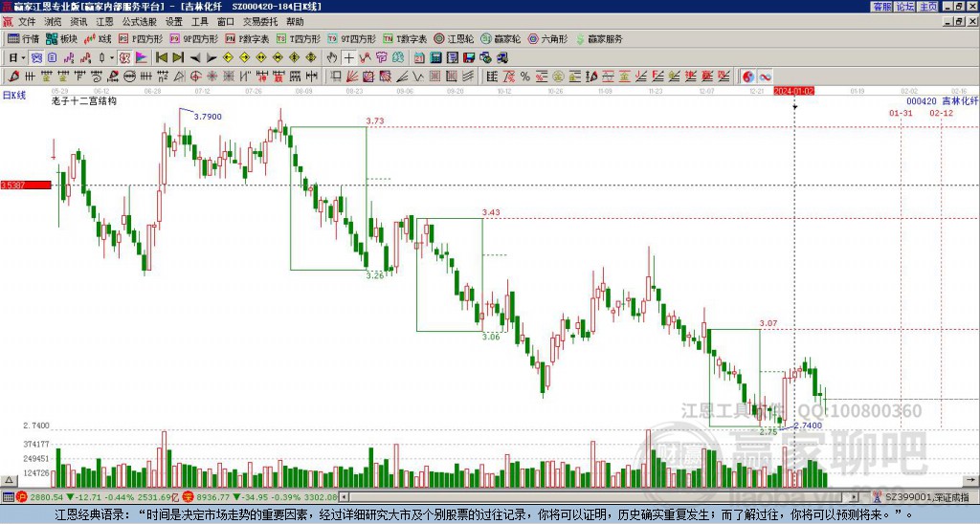
Task: Click the 3.73 resistance level label
Action: tap(375, 121)
